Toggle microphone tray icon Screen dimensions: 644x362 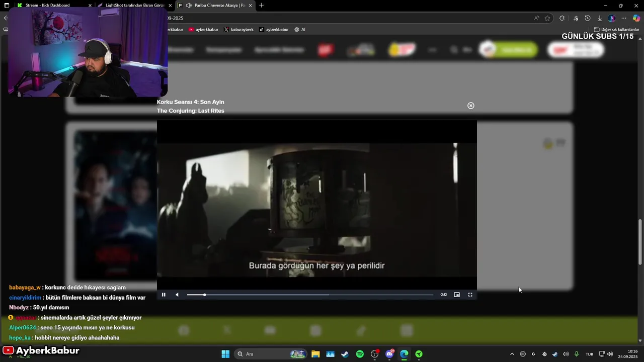pos(577,354)
